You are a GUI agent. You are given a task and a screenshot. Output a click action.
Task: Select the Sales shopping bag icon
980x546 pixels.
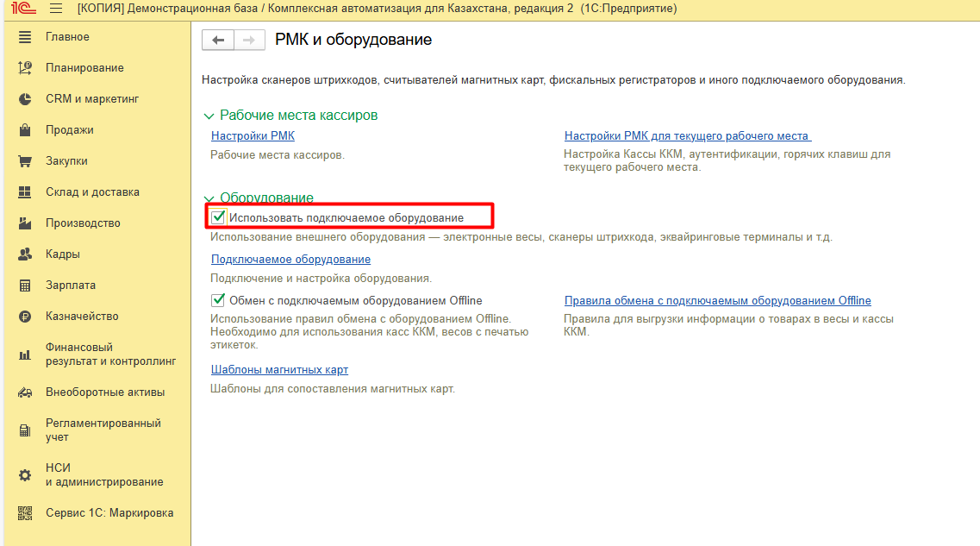pyautogui.click(x=25, y=130)
